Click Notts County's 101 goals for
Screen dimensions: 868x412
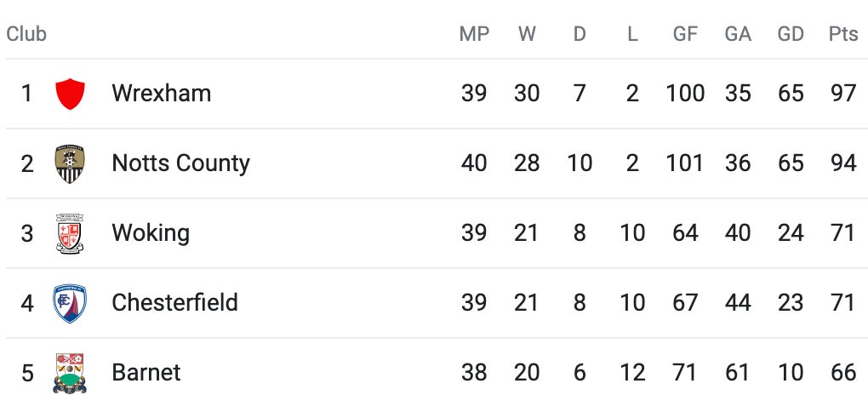coord(685,163)
